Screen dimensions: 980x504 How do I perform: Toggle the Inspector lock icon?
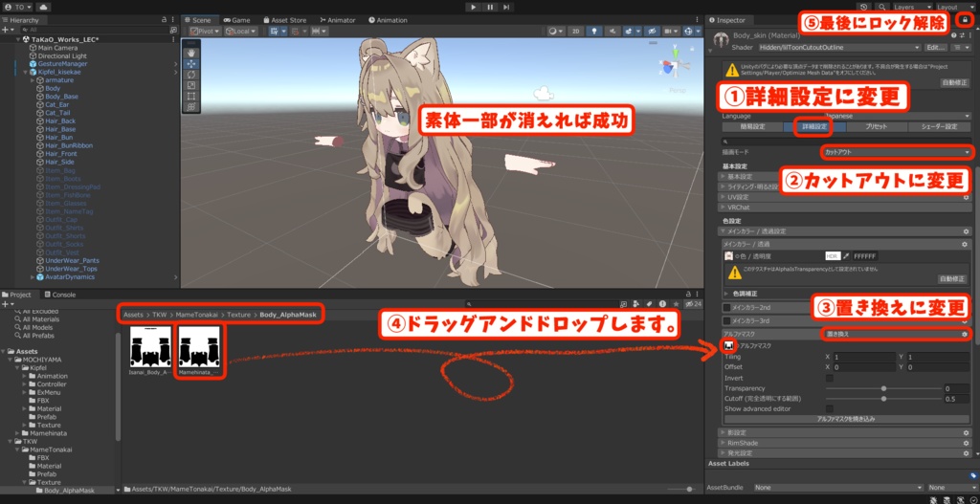[965, 20]
